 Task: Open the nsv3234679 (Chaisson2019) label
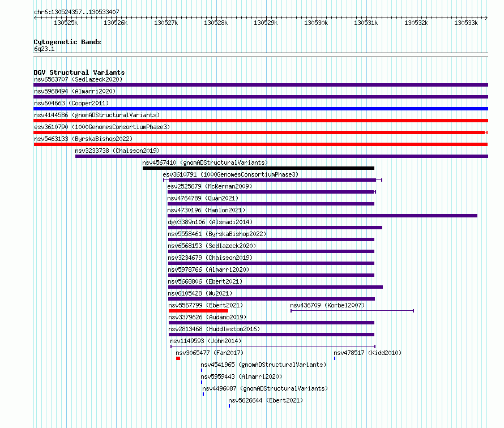tap(210, 258)
